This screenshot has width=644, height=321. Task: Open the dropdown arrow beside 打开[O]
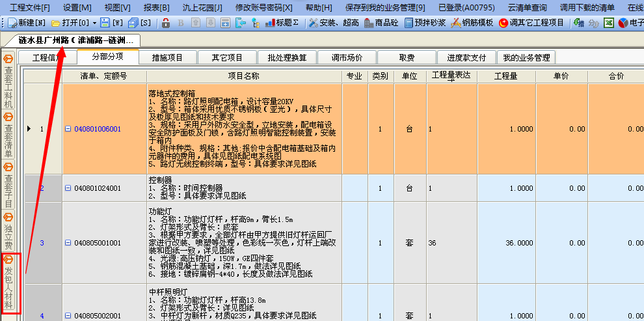click(94, 23)
